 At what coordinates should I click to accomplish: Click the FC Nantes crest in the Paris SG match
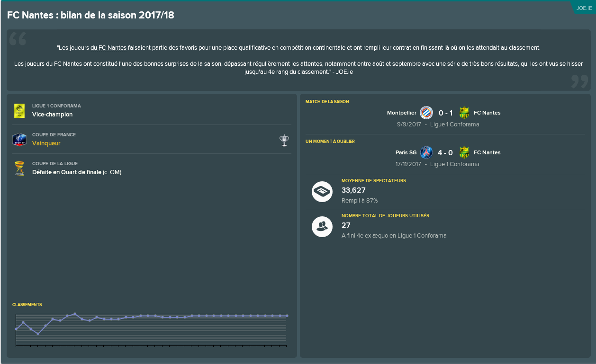click(x=464, y=152)
